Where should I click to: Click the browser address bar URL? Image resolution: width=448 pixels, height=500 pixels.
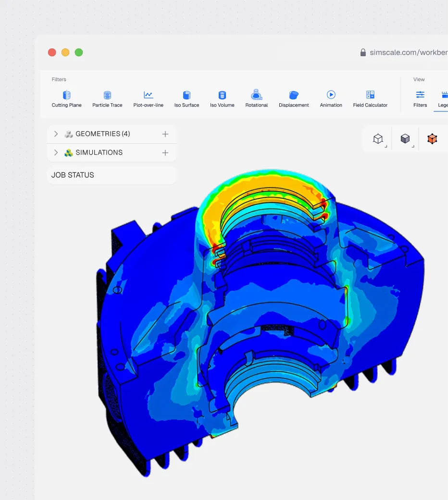[409, 52]
